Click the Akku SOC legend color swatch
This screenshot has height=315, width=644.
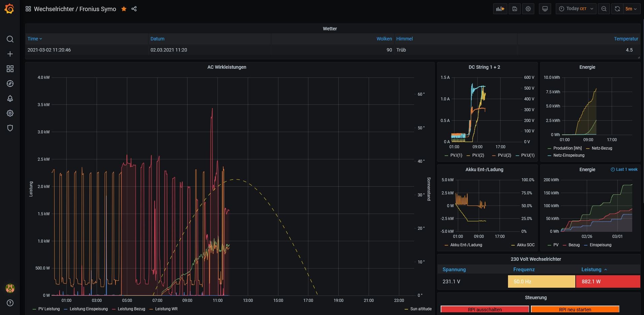(513, 245)
